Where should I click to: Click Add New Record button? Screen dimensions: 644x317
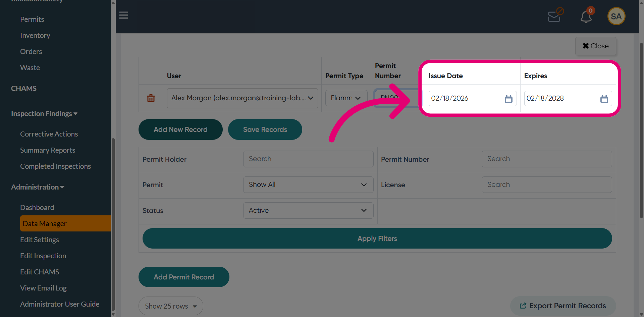(x=180, y=129)
